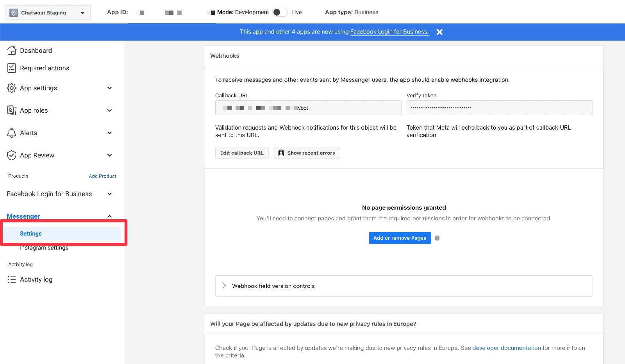
Task: Open the Activity log menu item
Action: [36, 279]
